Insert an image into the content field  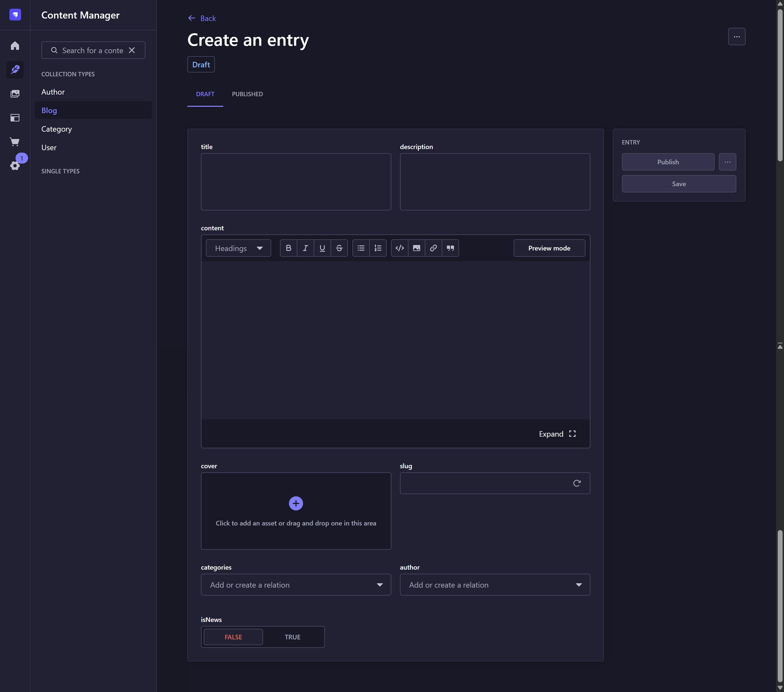click(416, 248)
